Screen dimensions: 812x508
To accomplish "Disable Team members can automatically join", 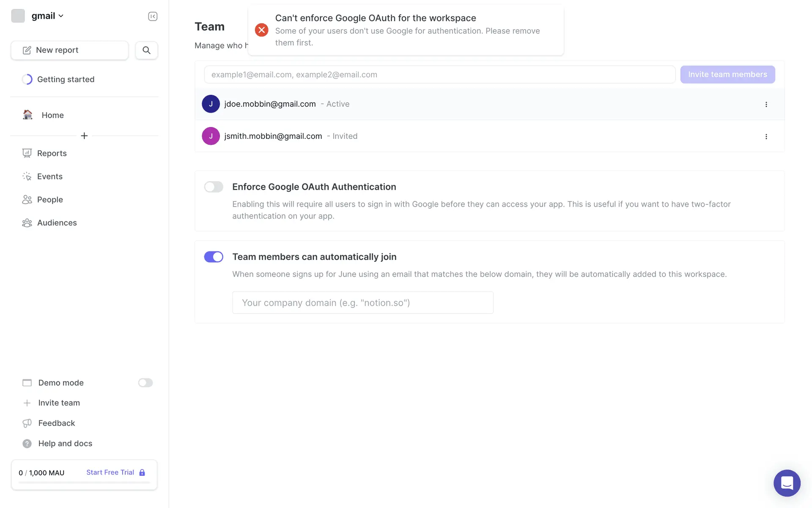I will 214,257.
